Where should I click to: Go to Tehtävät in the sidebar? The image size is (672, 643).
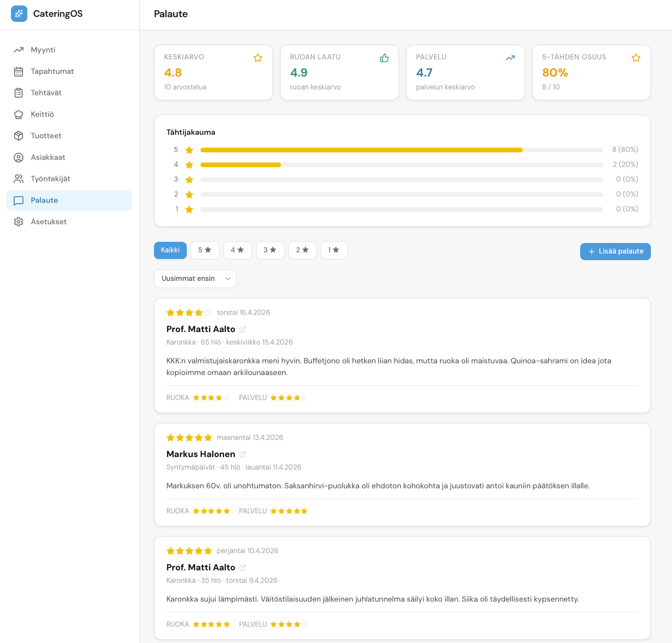46,93
